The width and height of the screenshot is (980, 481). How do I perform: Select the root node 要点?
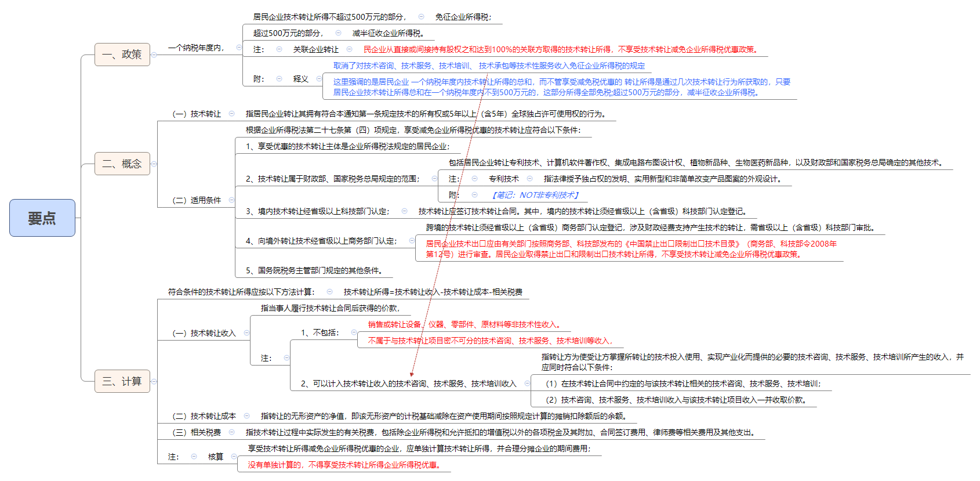pos(42,218)
